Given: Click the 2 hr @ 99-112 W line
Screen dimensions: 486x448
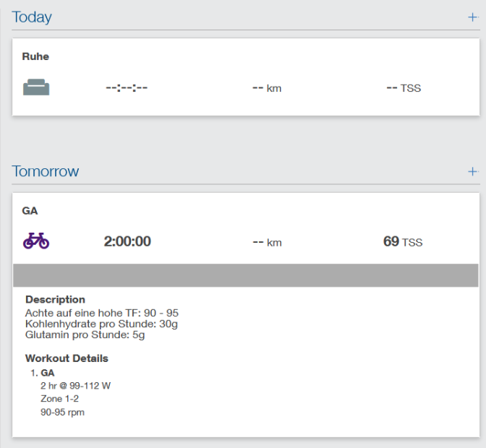Looking at the screenshot, I should point(75,386).
